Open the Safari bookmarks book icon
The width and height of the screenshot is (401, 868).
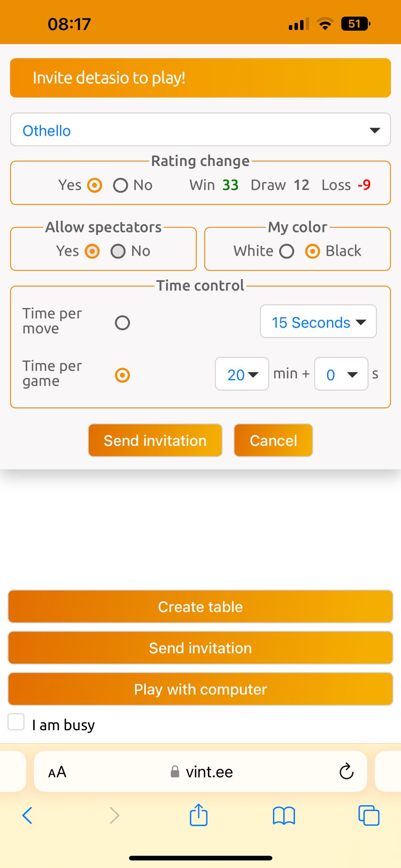pyautogui.click(x=284, y=815)
